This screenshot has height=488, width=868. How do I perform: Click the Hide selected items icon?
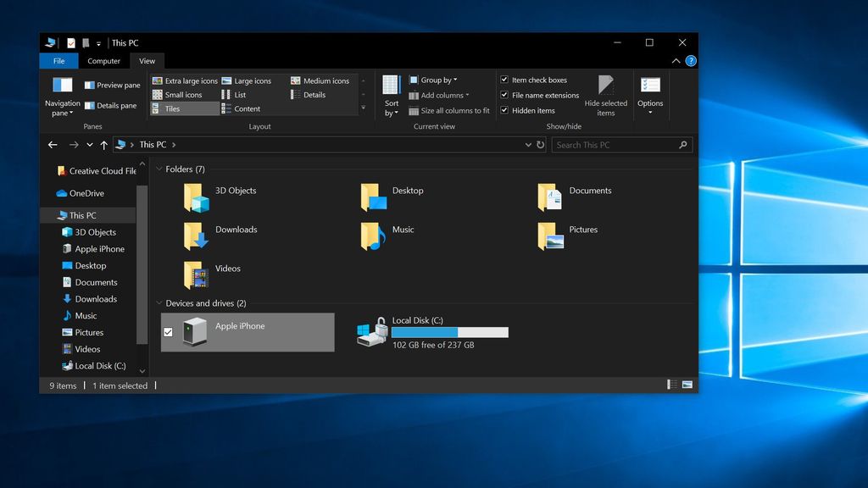pos(607,87)
